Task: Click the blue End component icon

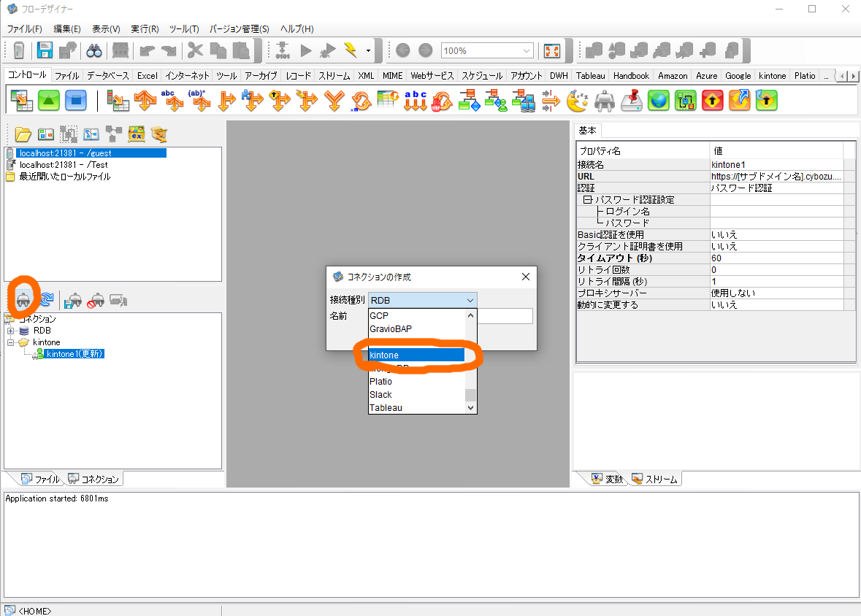Action: tap(76, 101)
